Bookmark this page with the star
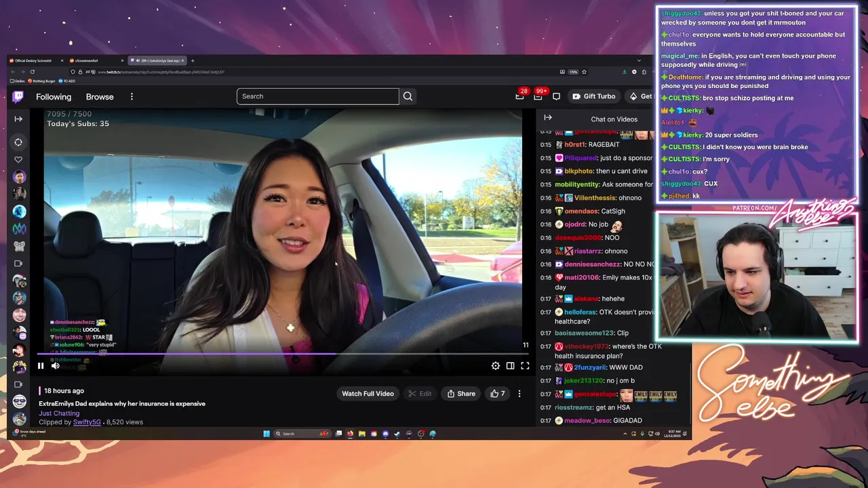The width and height of the screenshot is (868, 488). click(584, 72)
